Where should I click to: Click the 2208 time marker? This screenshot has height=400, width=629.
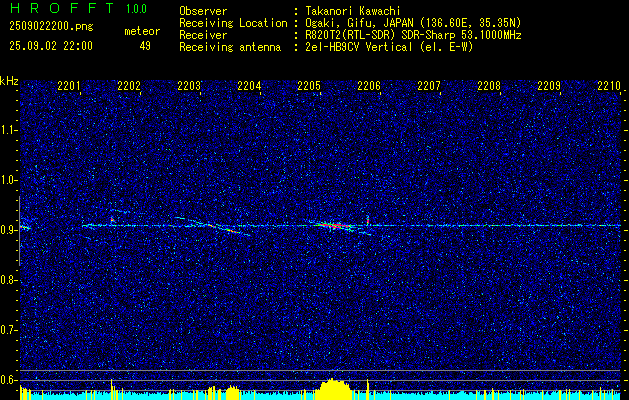489,86
